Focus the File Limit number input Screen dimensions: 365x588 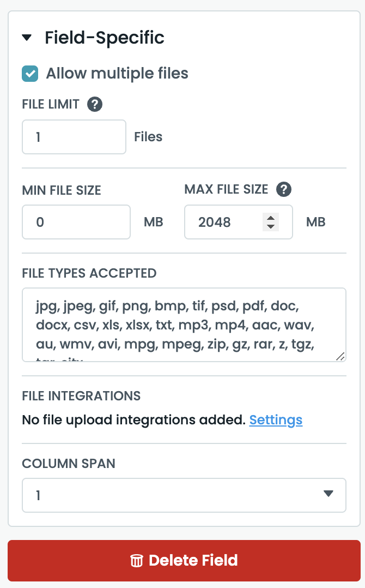74,137
